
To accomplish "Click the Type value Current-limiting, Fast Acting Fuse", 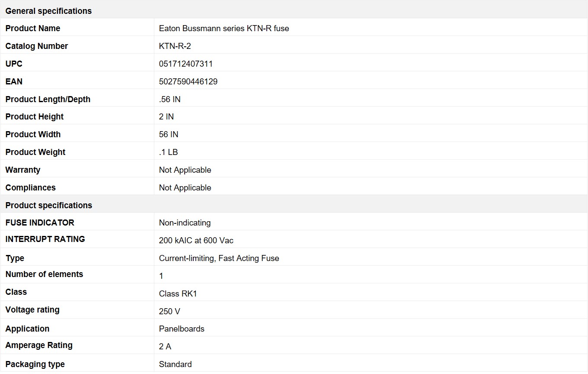I will pos(219,258).
